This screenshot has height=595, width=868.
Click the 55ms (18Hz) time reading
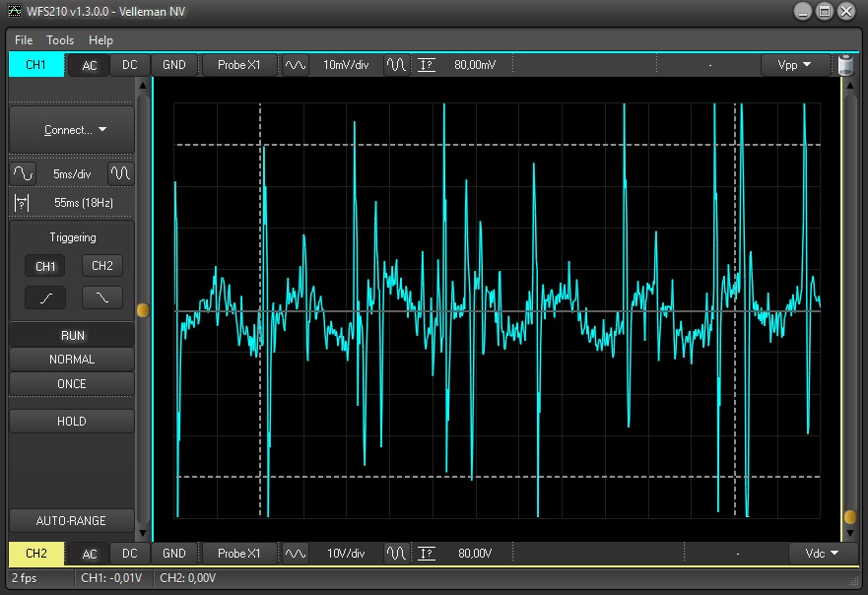pyautogui.click(x=84, y=203)
